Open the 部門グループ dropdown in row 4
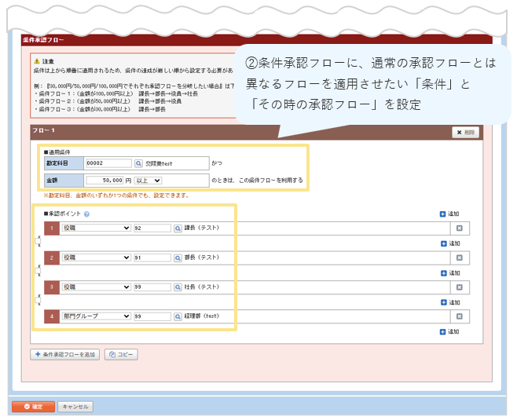The image size is (517, 420). coord(97,316)
